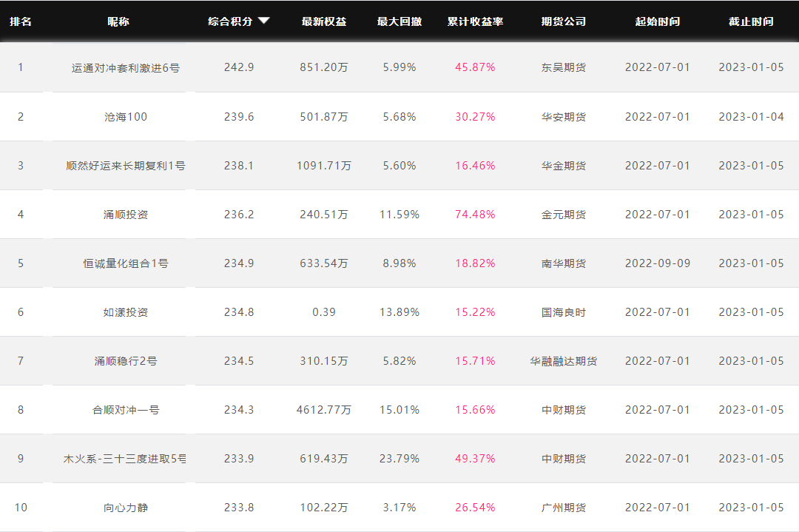Click futures company 国海良时
The width and height of the screenshot is (799, 532).
click(x=564, y=312)
